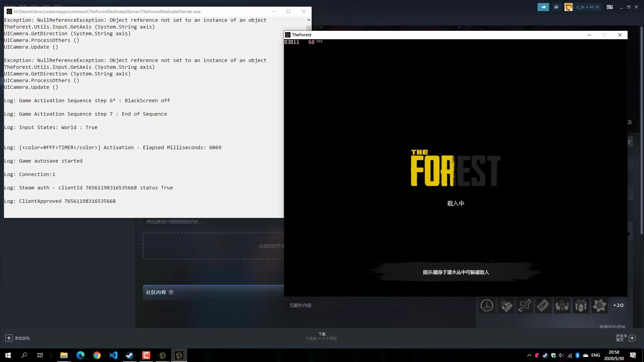Click the 60 FPS counter in game window
This screenshot has height=362, width=644.
click(x=315, y=42)
